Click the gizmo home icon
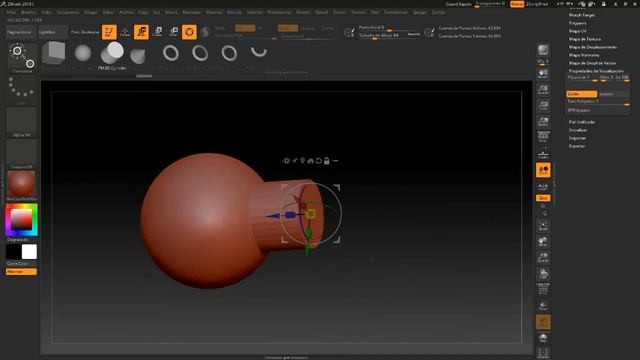640x360 pixels. (x=310, y=161)
